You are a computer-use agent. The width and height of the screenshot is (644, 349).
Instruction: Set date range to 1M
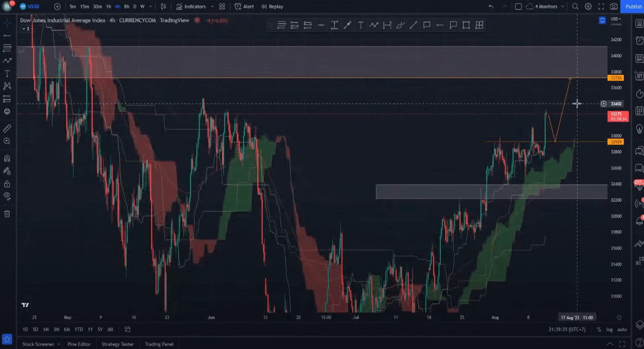coord(46,329)
